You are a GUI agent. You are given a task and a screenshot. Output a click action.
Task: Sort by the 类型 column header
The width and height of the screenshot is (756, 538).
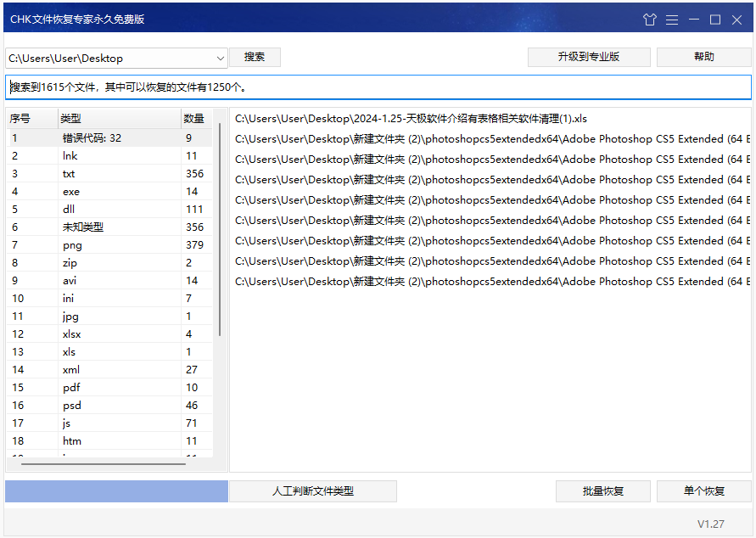tap(119, 119)
